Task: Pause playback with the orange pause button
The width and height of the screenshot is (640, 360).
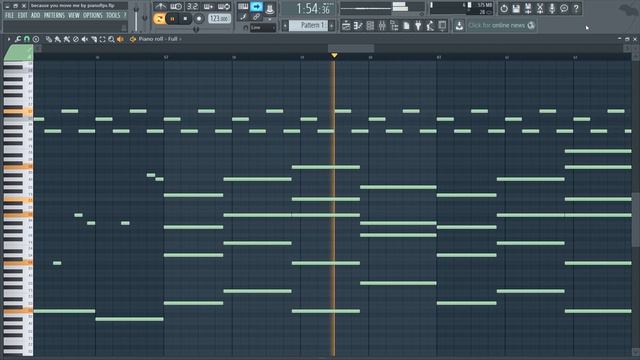Action: (172, 19)
